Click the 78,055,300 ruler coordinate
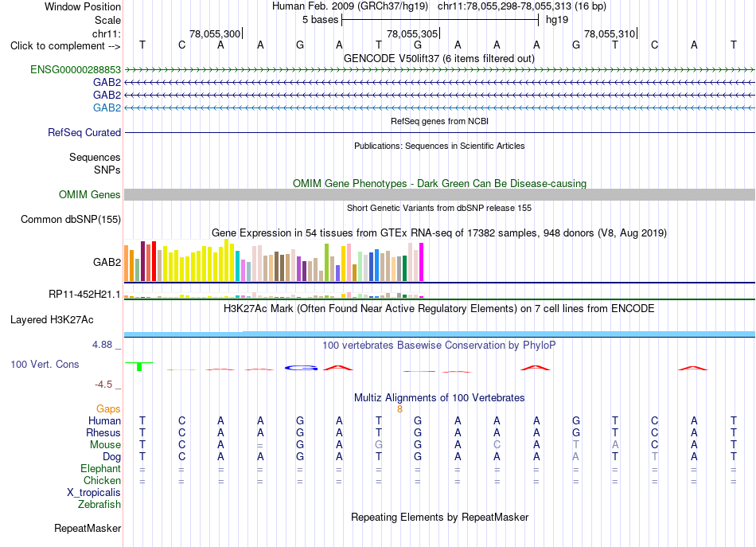The image size is (756, 547). 215,33
